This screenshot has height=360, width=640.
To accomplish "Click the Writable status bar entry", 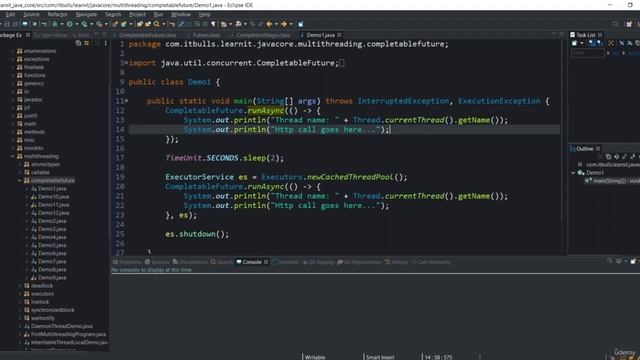I will [x=315, y=357].
